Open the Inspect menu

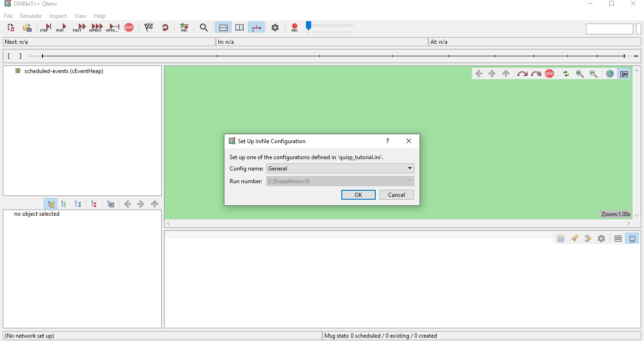pyautogui.click(x=58, y=16)
